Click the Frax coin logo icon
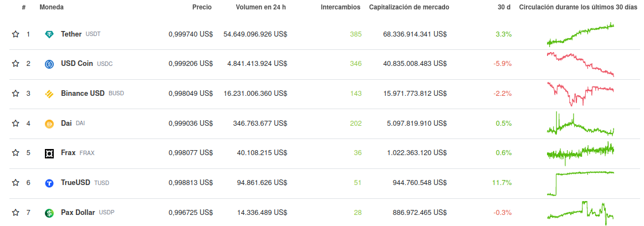 (x=49, y=153)
